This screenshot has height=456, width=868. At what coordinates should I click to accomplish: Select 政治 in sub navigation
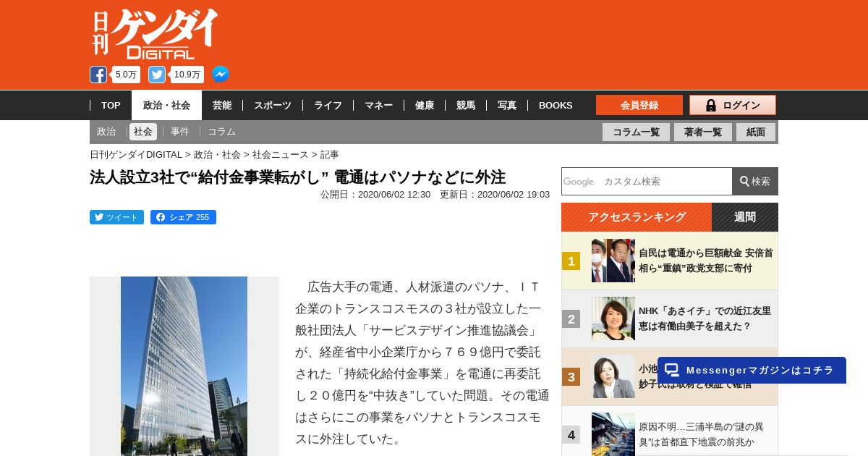pos(106,132)
